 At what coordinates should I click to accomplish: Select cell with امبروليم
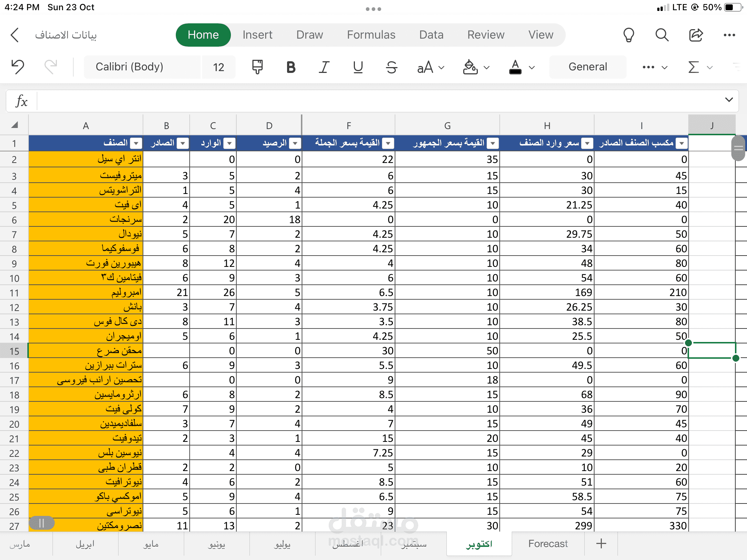[86, 292]
